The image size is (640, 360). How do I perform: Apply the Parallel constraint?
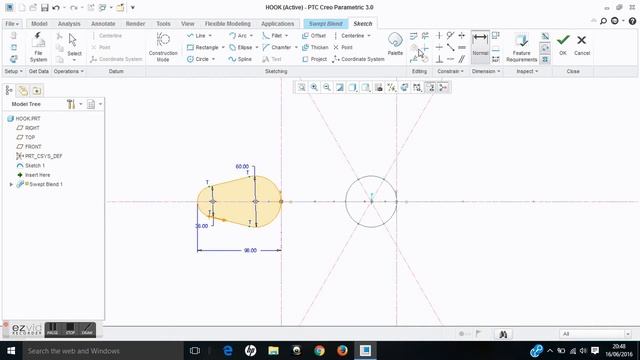tap(462, 59)
